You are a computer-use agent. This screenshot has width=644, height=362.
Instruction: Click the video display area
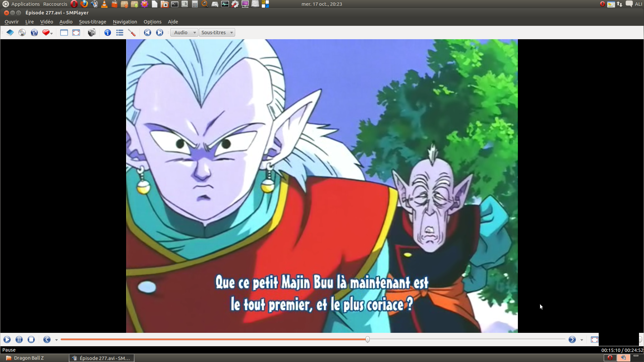322,186
